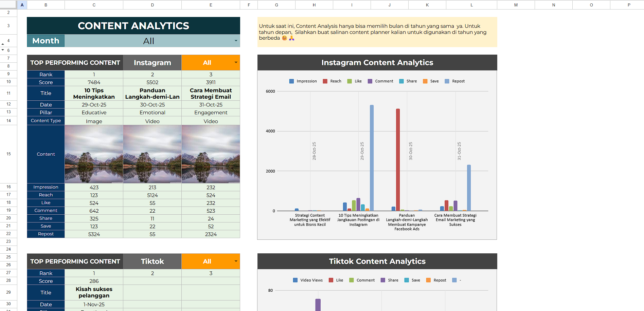The image size is (644, 311).
Task: Select row 15 header
Action: (x=8, y=154)
